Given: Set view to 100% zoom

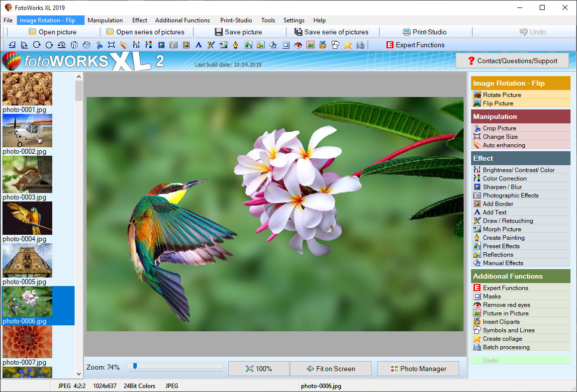Looking at the screenshot, I should pos(258,369).
